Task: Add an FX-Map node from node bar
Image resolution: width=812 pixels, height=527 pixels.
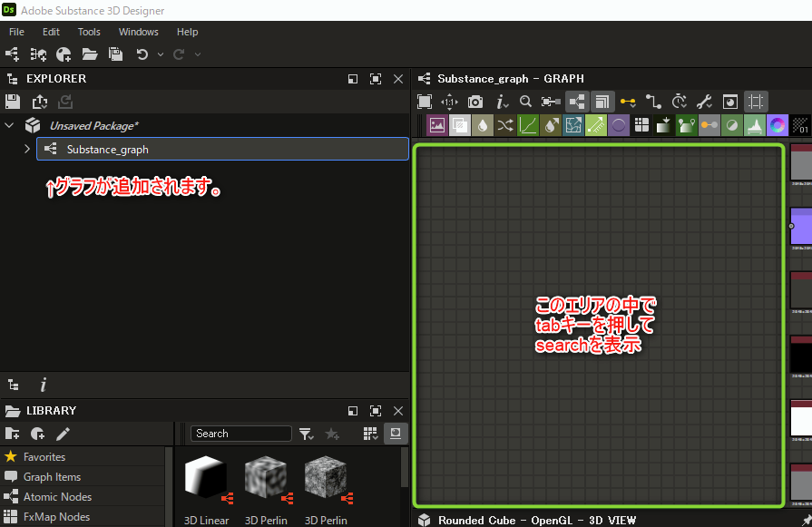Action: [x=641, y=125]
